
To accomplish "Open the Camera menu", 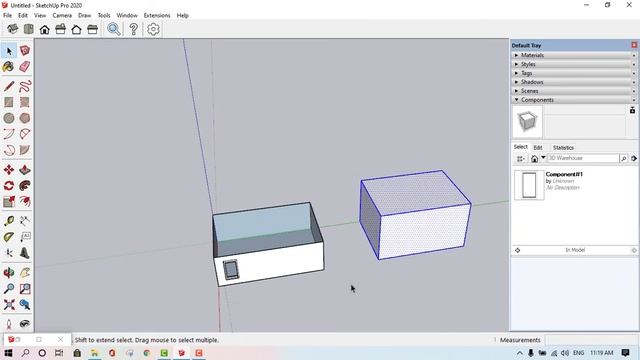I will pos(62,15).
